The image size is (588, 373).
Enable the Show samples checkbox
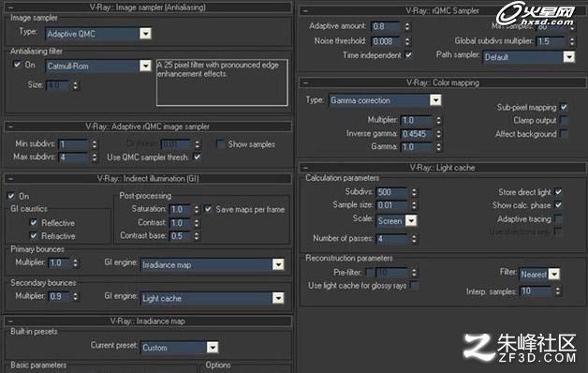220,144
